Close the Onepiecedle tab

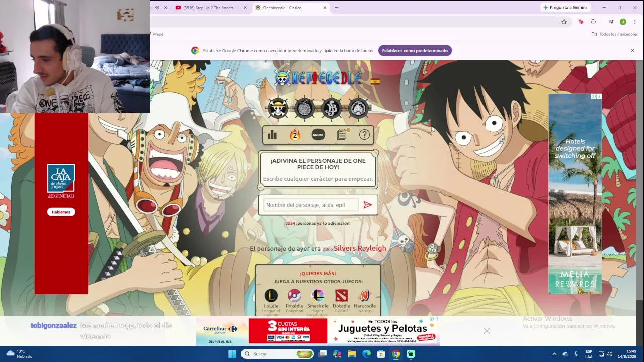pyautogui.click(x=325, y=8)
